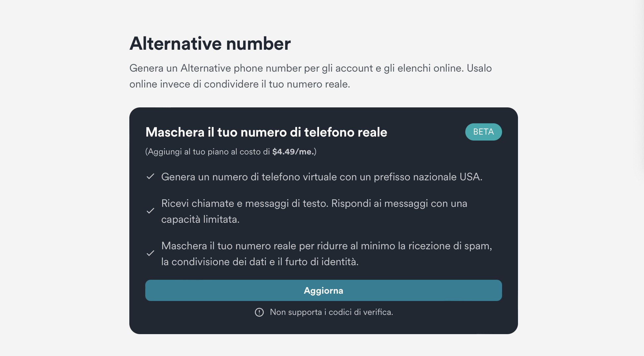Click the Alternative number page heading

[210, 43]
